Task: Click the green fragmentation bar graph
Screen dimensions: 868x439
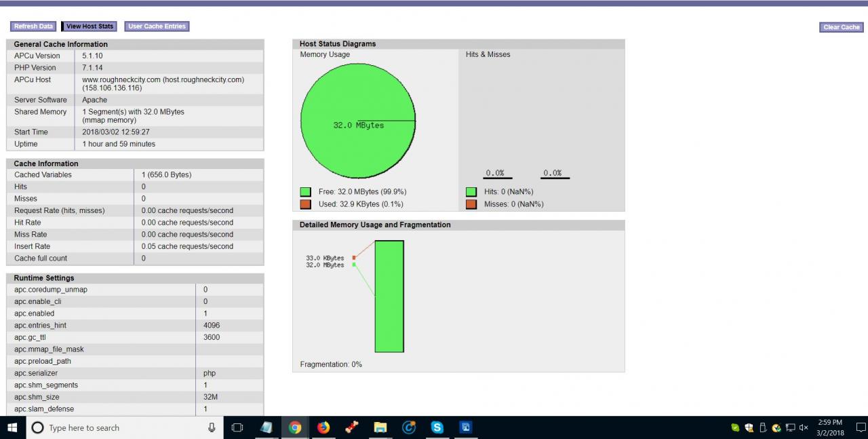Action: coord(389,297)
